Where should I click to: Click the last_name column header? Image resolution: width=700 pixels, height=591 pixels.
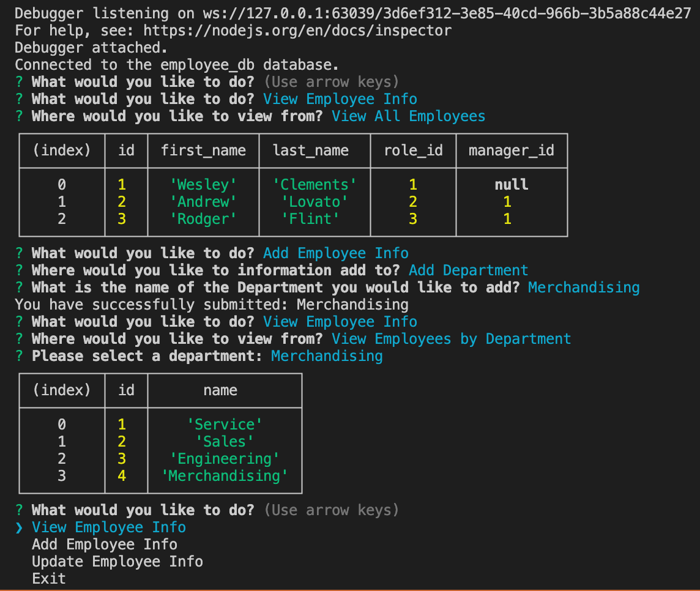311,151
